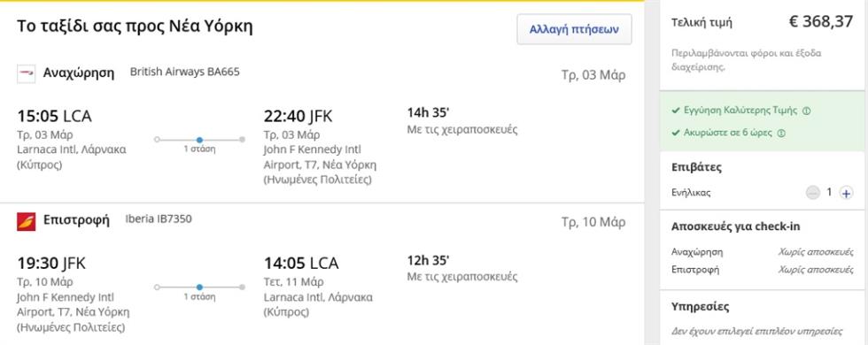The height and width of the screenshot is (345, 868).
Task: Select Χωρίς αποσκευές for Επιστροφή baggage
Action: pyautogui.click(x=816, y=270)
